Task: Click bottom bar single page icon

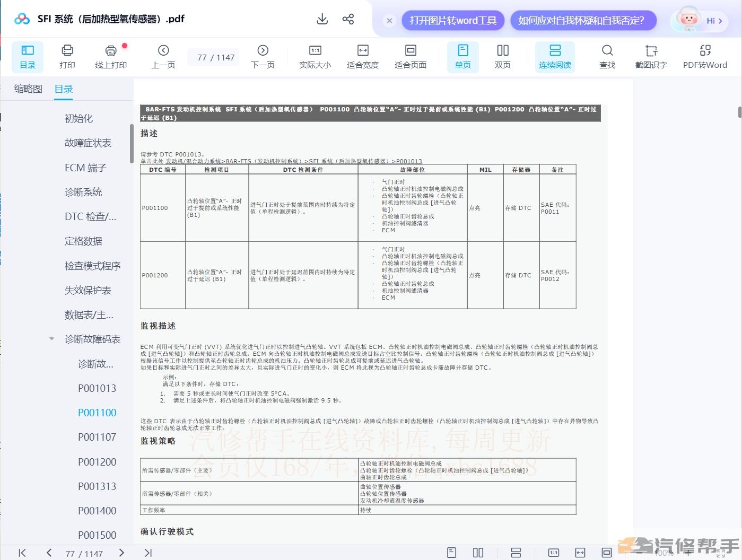Action: pyautogui.click(x=452, y=553)
